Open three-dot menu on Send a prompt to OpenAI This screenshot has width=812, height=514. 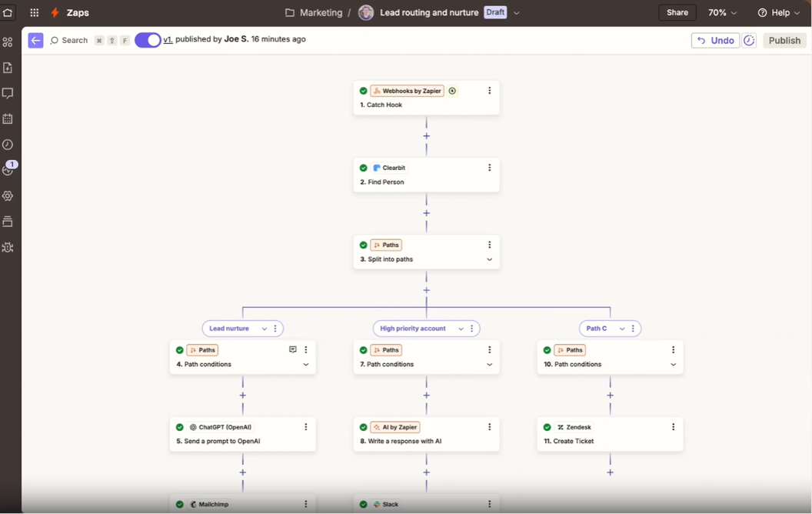click(306, 427)
